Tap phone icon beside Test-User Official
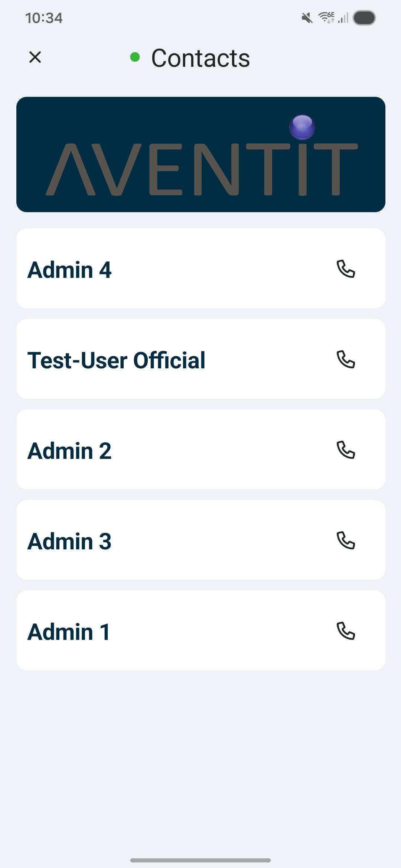This screenshot has width=401, height=868. coord(346,359)
